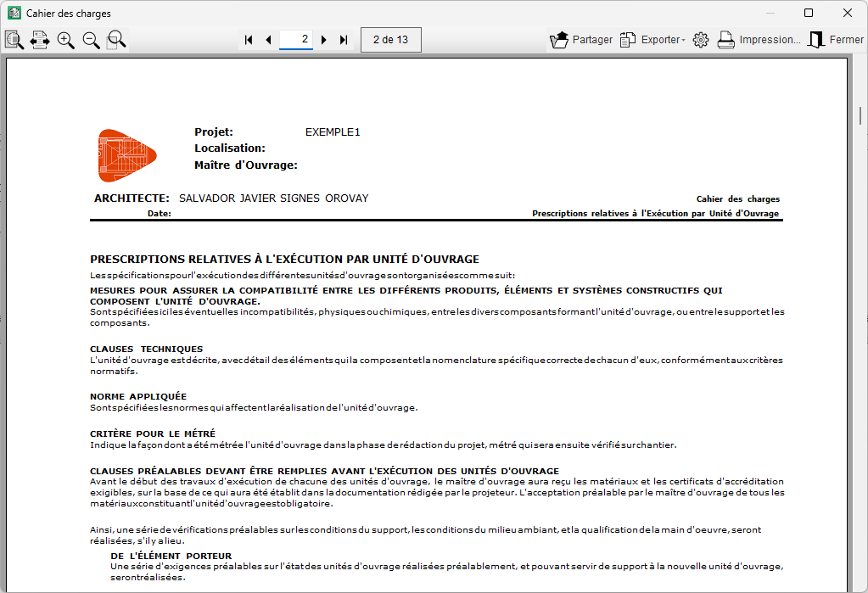Open print settings gear icon
Image resolution: width=868 pixels, height=593 pixels.
pos(701,40)
